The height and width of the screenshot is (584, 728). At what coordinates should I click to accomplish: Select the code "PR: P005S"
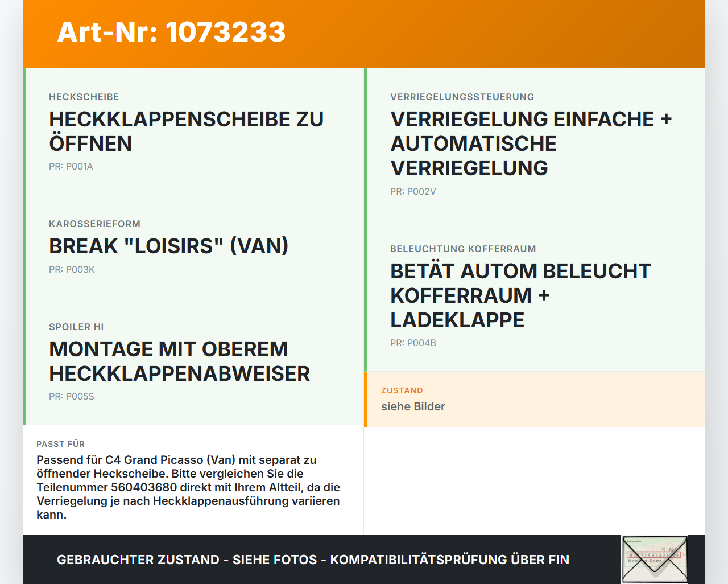tap(72, 397)
